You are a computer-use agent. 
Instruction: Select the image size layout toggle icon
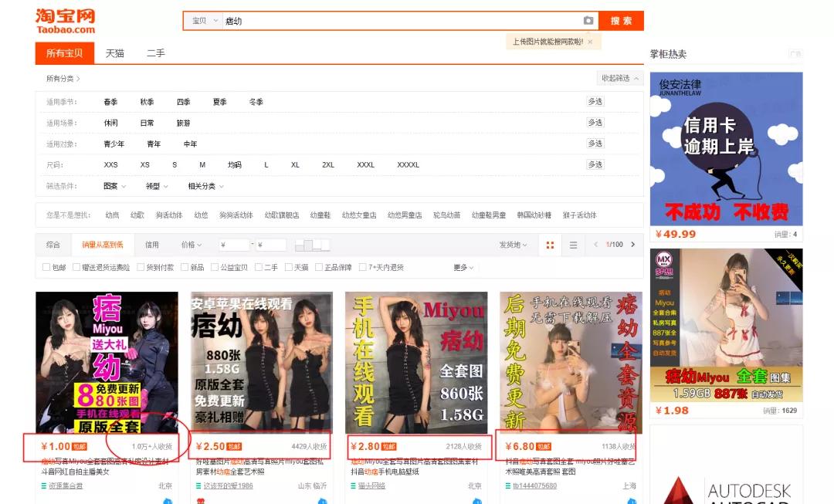[x=312, y=245]
